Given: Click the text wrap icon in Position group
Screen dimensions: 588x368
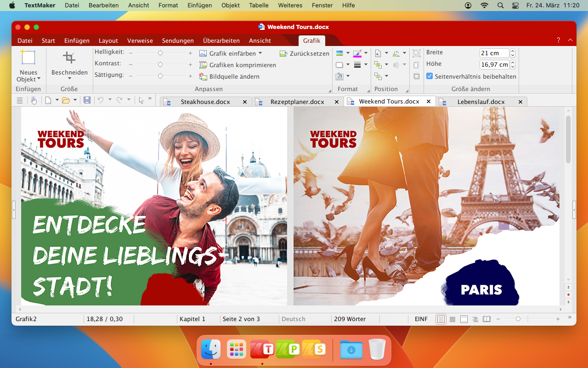Looking at the screenshot, I should 378,53.
